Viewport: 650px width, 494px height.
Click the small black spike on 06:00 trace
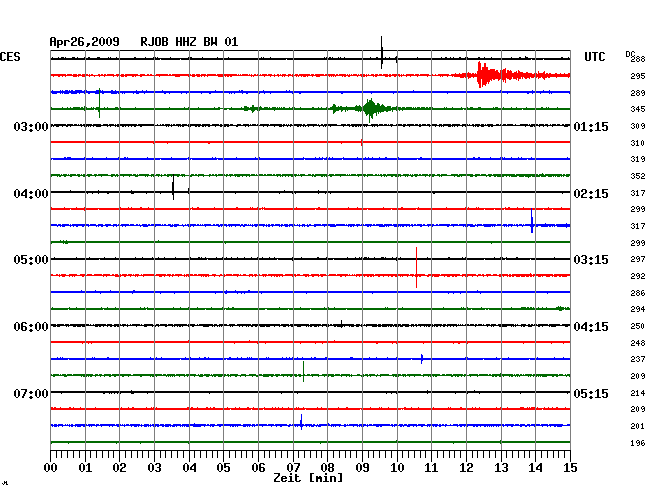click(342, 324)
